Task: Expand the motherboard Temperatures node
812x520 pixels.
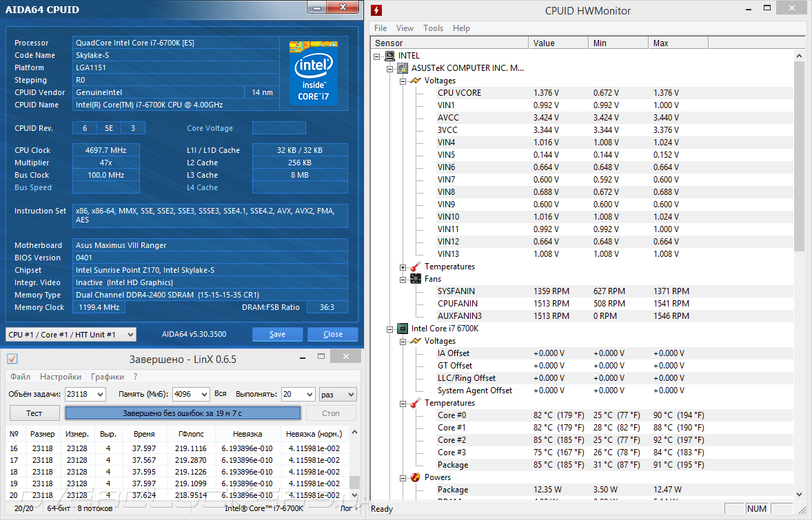Action: pyautogui.click(x=403, y=267)
